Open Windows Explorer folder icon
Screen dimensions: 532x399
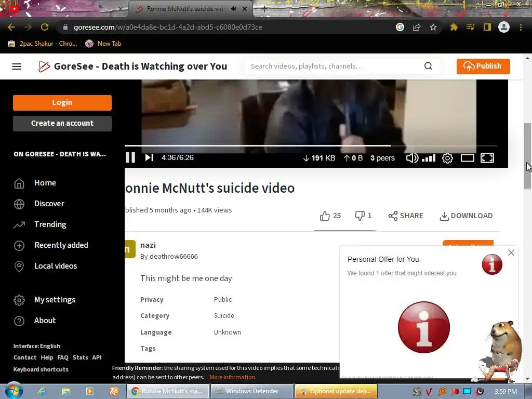(66, 391)
